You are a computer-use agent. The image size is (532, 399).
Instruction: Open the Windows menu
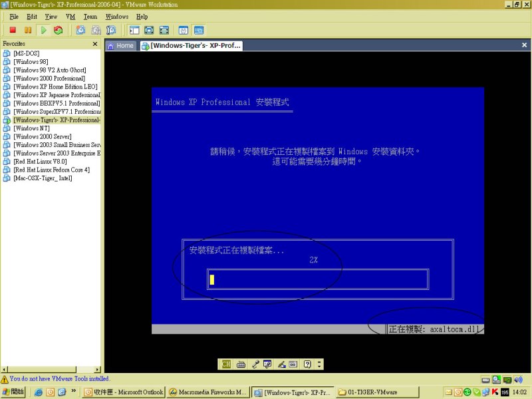pyautogui.click(x=117, y=17)
